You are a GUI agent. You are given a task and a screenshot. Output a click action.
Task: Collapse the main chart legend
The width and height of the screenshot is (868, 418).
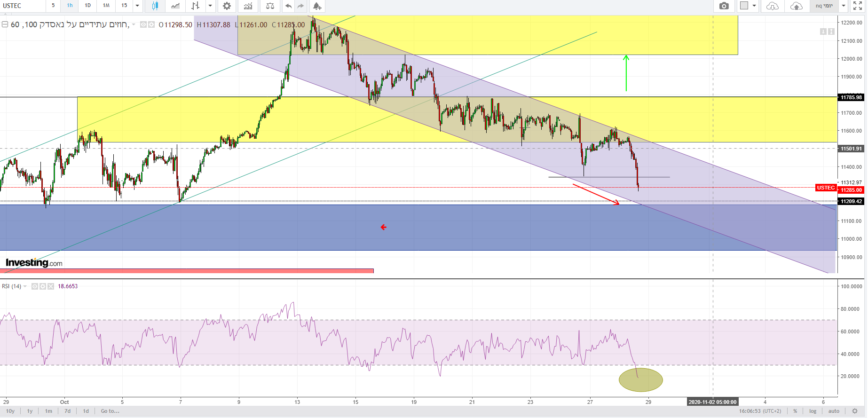click(5, 24)
